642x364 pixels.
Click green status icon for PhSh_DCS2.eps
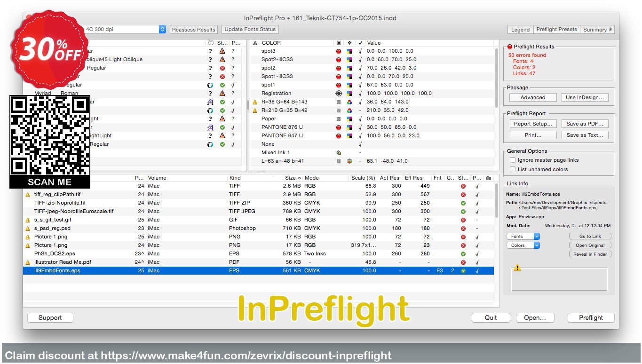(x=463, y=253)
